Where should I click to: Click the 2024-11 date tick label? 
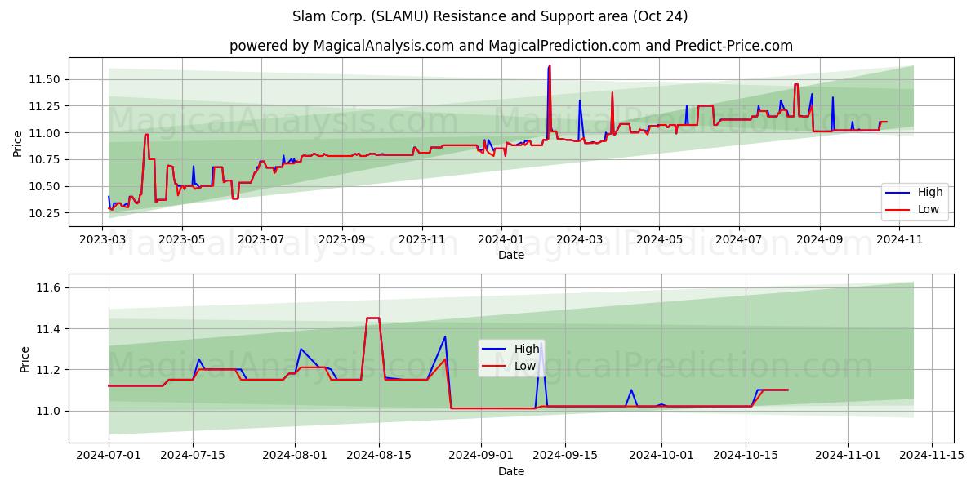(x=901, y=240)
